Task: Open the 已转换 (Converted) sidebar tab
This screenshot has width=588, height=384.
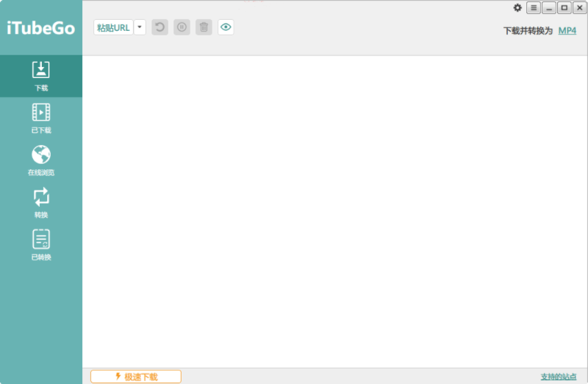Action: coord(41,245)
